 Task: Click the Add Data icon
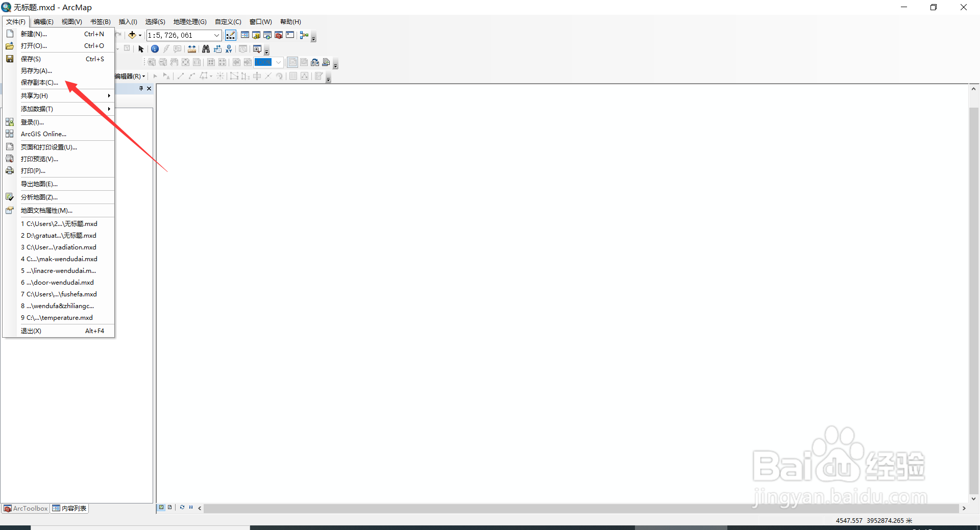click(132, 35)
